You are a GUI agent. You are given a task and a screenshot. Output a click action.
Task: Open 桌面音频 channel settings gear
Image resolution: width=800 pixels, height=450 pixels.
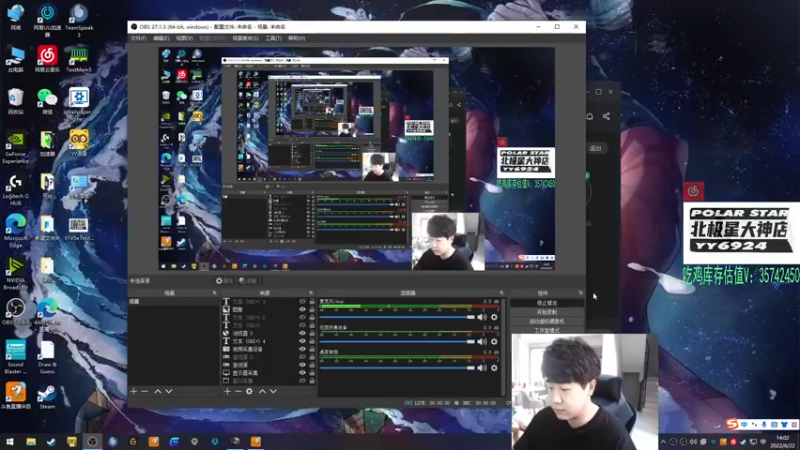tap(494, 368)
